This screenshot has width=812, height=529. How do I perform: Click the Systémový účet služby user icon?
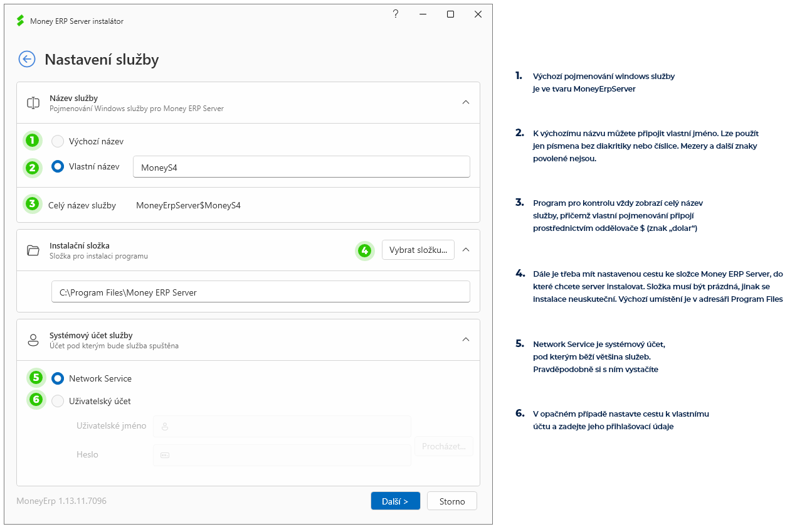(33, 340)
